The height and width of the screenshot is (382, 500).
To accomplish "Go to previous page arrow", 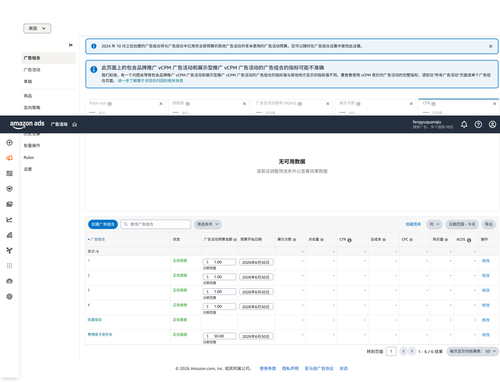I will (403, 351).
